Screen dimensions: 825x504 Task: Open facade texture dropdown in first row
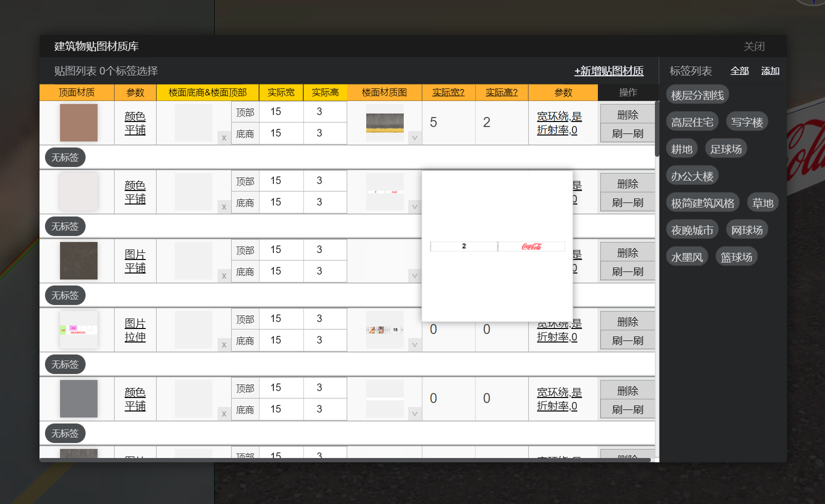414,137
